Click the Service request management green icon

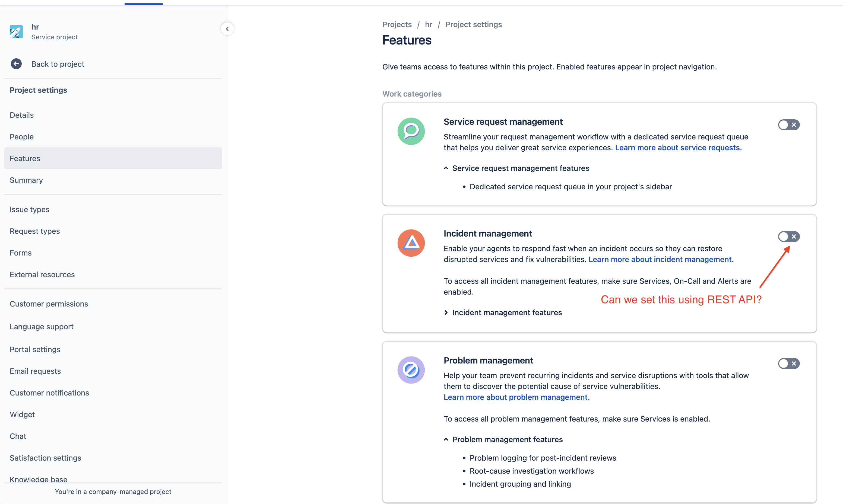tap(411, 132)
